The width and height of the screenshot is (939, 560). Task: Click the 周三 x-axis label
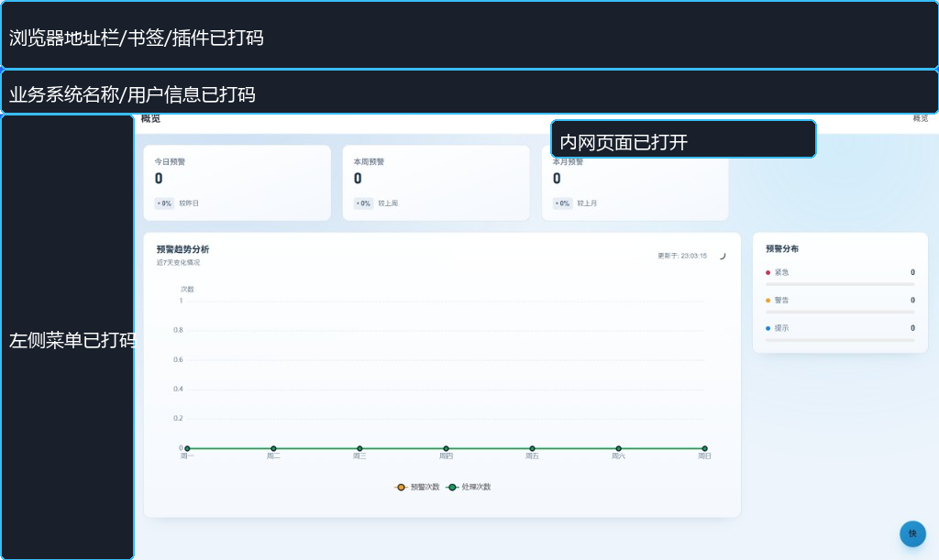pos(359,456)
